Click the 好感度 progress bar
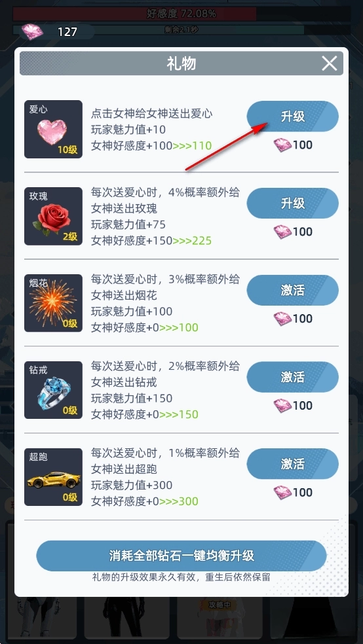363x644 pixels. point(181,14)
